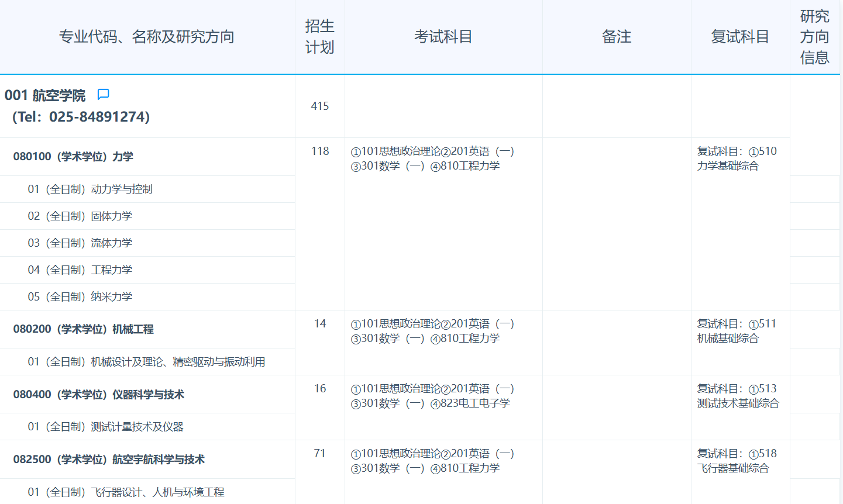
Task: Open the 080200 机械工程 program row
Action: coord(85,329)
